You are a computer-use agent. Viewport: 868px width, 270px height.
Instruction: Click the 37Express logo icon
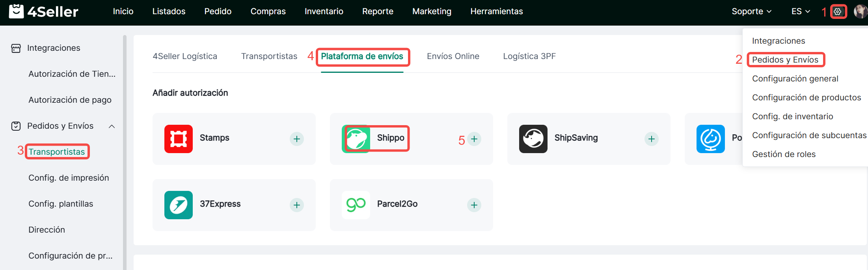pyautogui.click(x=178, y=205)
